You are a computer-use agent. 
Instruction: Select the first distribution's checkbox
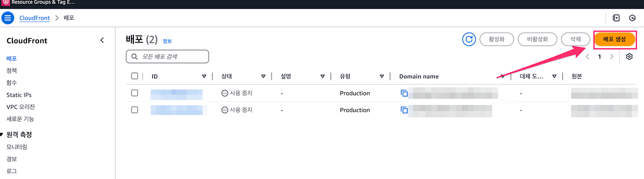tap(135, 93)
